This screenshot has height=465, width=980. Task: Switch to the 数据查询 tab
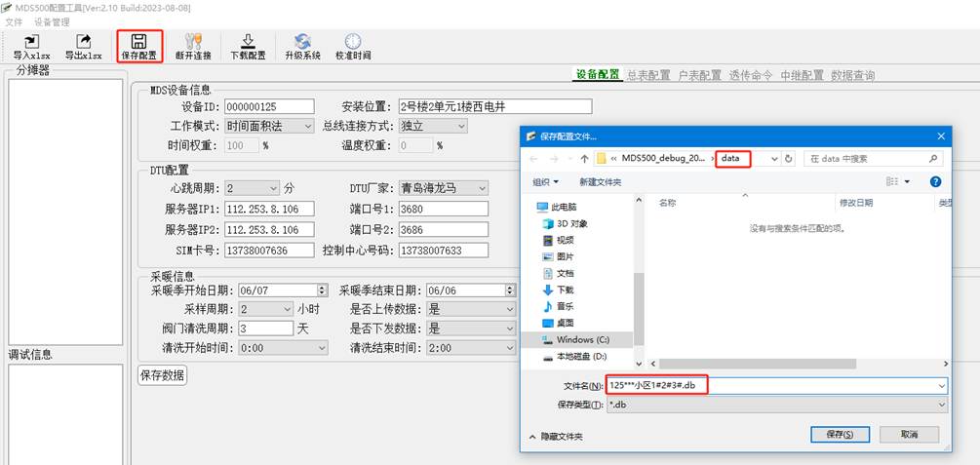point(852,75)
